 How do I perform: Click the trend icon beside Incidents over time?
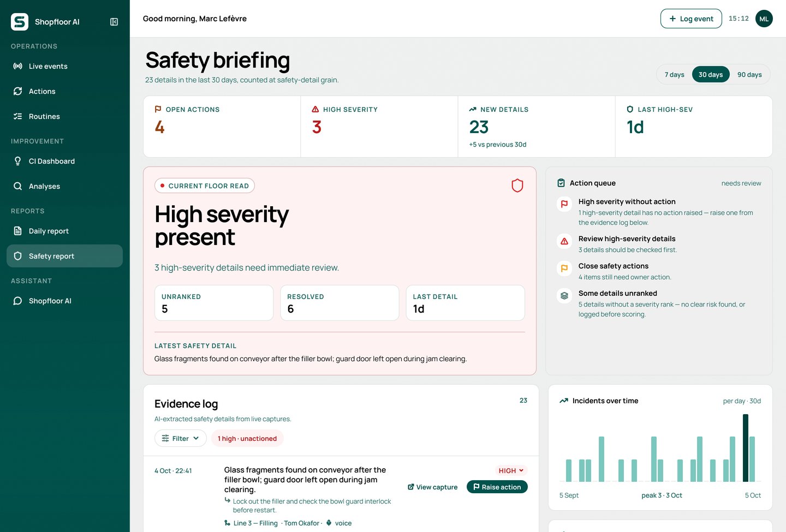pyautogui.click(x=564, y=401)
